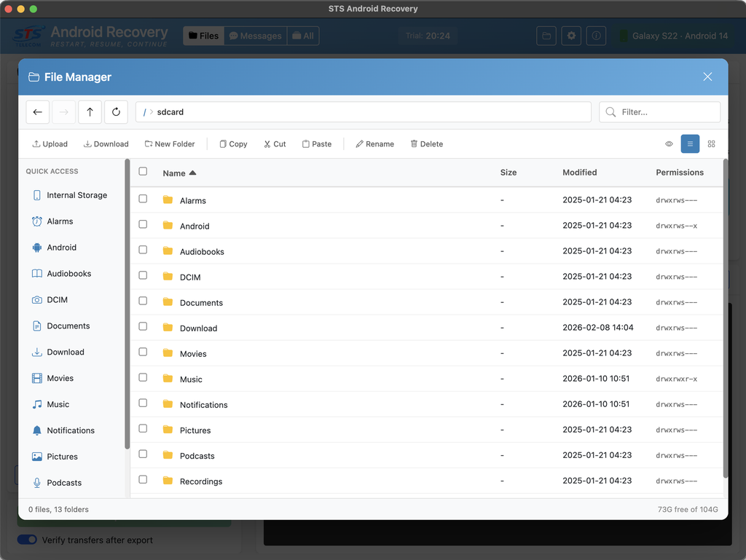The image size is (746, 560).
Task: Go up one directory level
Action: pyautogui.click(x=90, y=111)
